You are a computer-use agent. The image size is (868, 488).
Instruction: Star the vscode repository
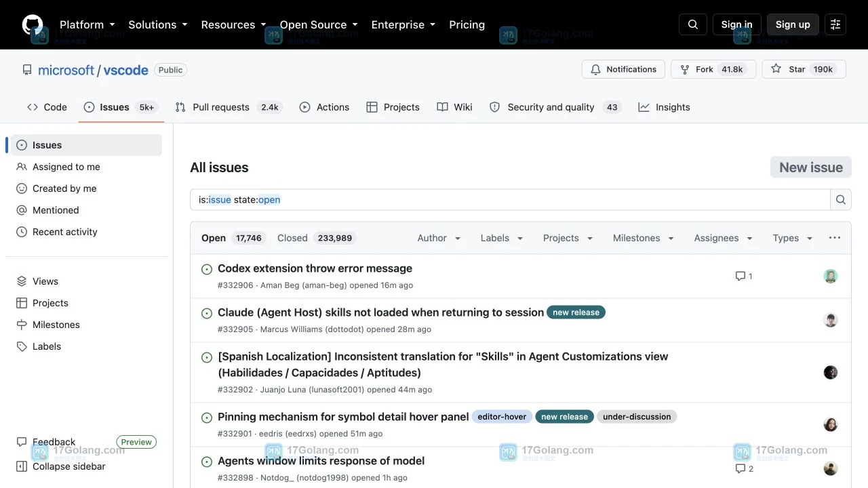pos(804,69)
